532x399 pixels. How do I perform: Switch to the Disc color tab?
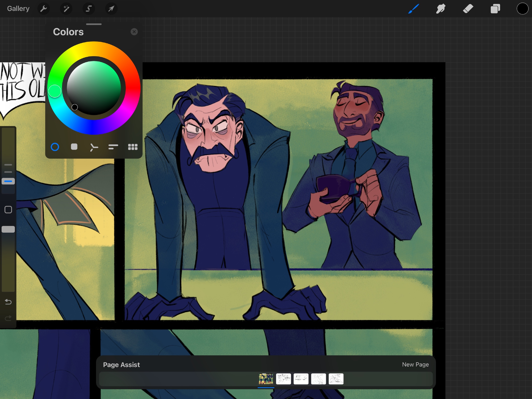point(55,147)
